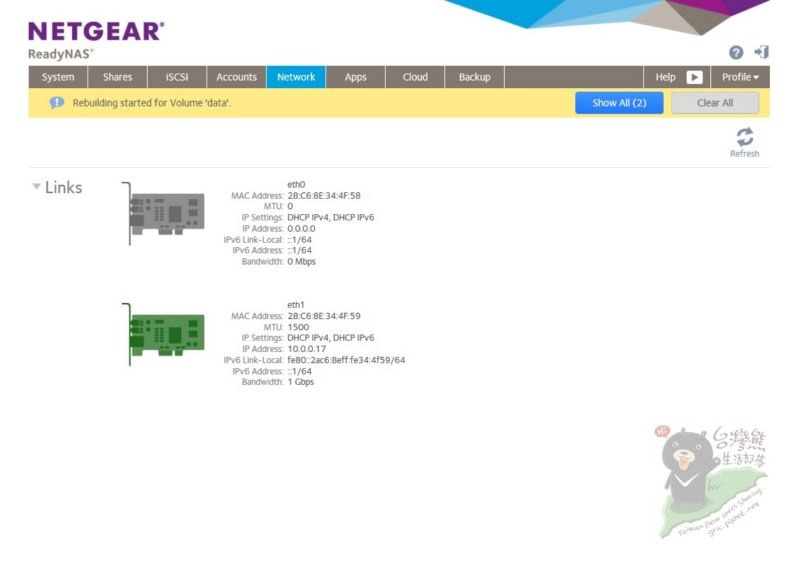Click the bandwidth value 0 Mbps
Screen dimensions: 800x571
[x=302, y=261]
